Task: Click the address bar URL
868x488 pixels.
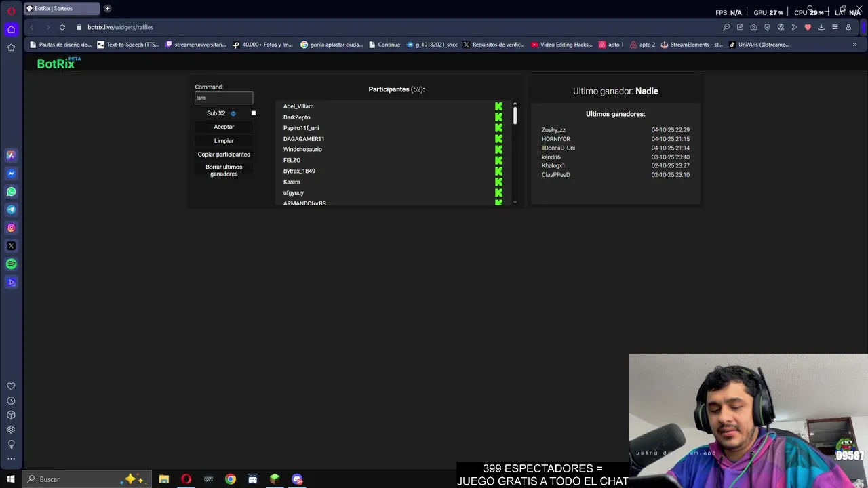Action: click(x=120, y=27)
